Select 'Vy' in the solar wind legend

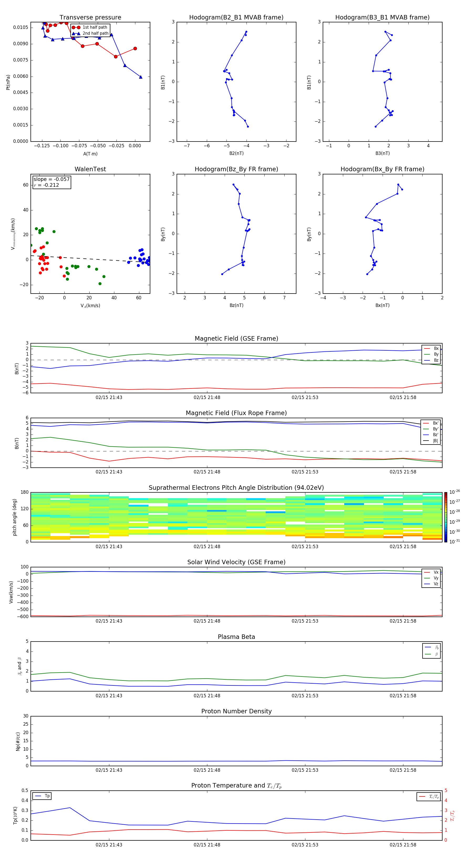[431, 578]
